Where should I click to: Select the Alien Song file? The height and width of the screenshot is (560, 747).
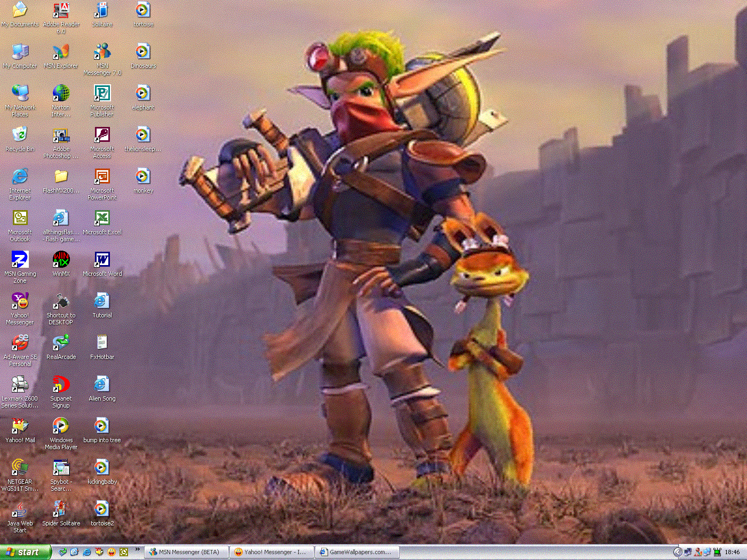pyautogui.click(x=102, y=389)
